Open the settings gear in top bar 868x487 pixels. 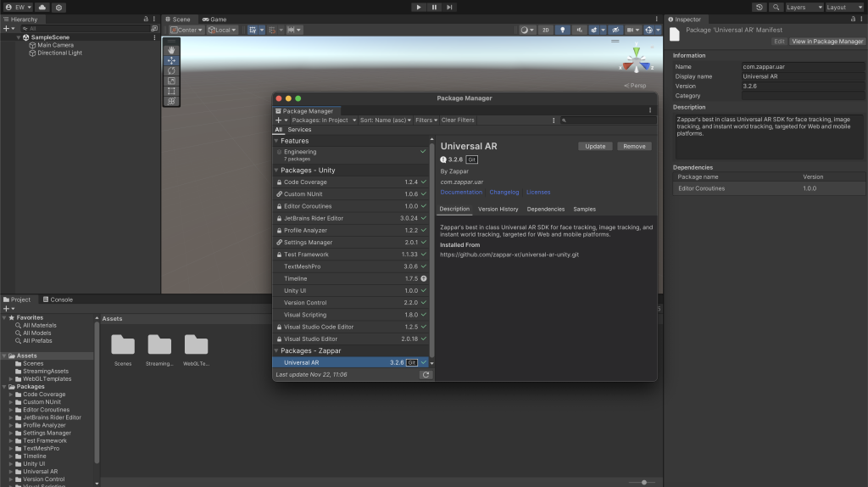(58, 7)
